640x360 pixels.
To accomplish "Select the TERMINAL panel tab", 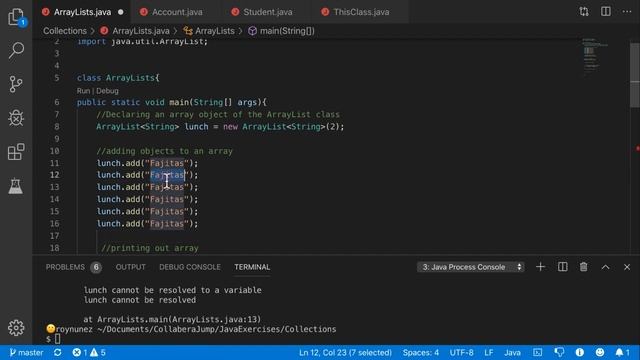I will coord(252,267).
